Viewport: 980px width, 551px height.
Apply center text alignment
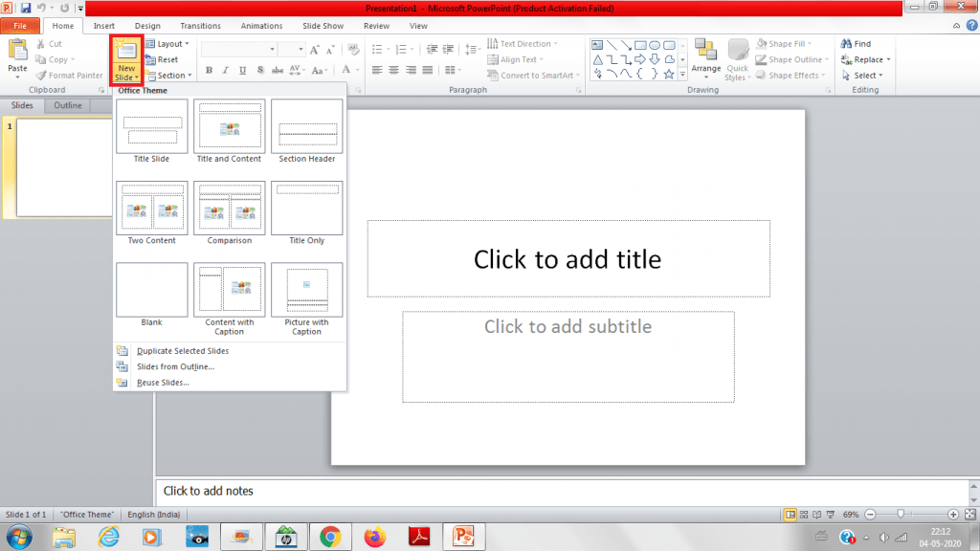(x=394, y=69)
